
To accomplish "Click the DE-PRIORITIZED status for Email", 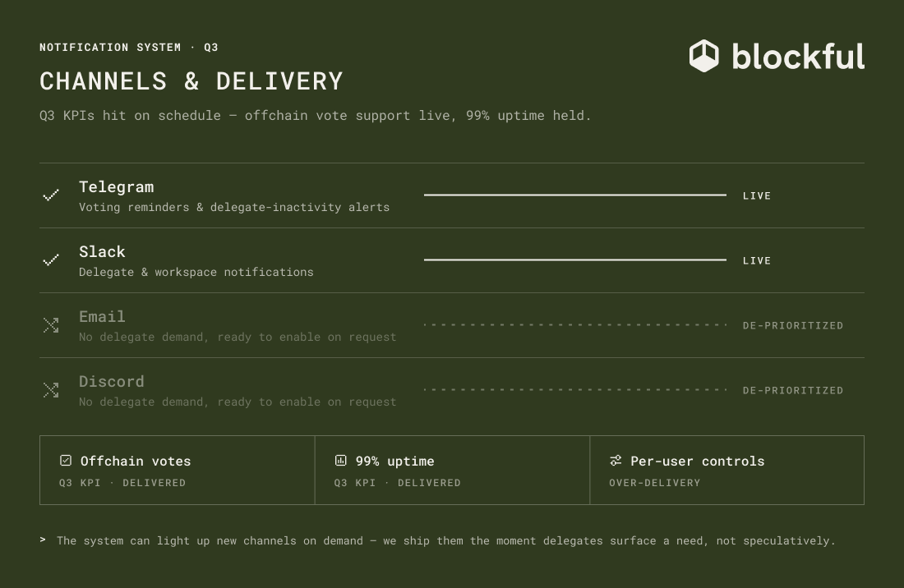I will point(793,325).
